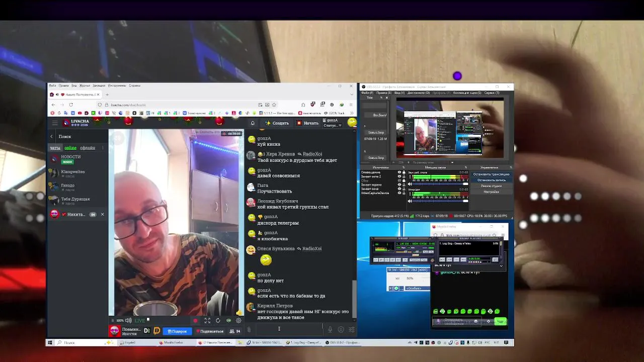Open OBS Файл menu
This screenshot has height=362, width=644.
[x=367, y=93]
